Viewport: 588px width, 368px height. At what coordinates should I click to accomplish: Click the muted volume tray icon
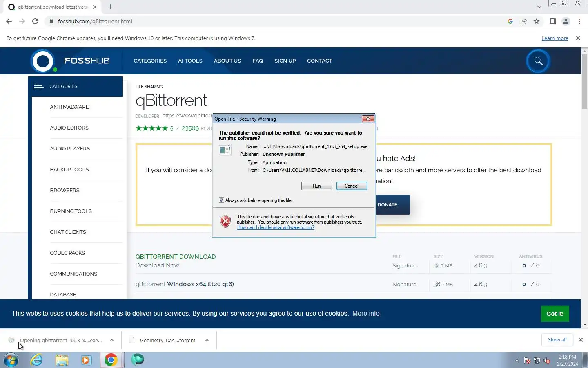coord(547,361)
